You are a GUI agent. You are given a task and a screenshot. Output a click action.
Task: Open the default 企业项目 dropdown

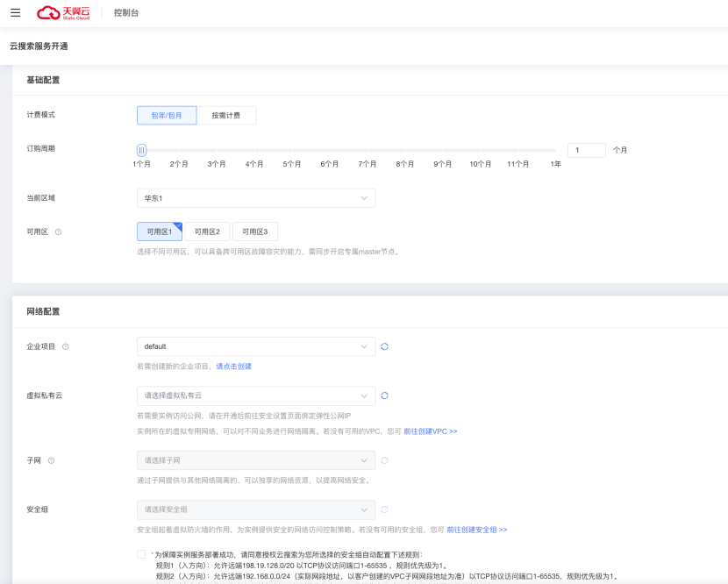click(x=255, y=346)
